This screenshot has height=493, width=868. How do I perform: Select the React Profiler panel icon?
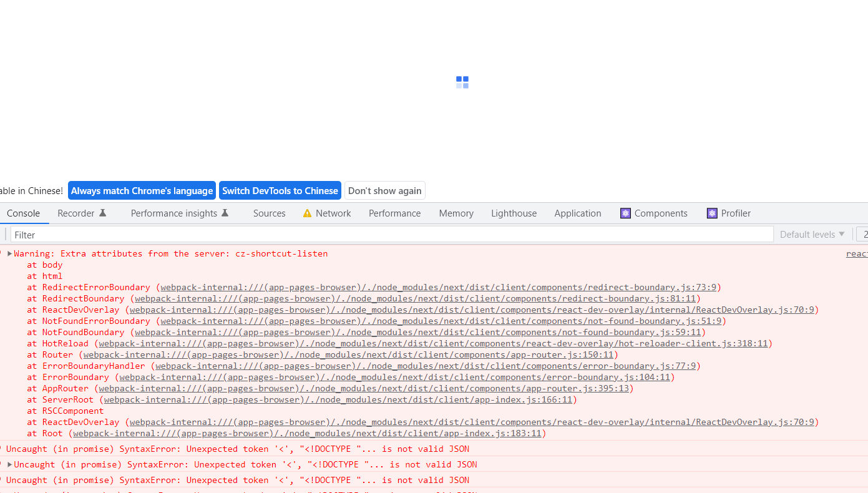[712, 213]
